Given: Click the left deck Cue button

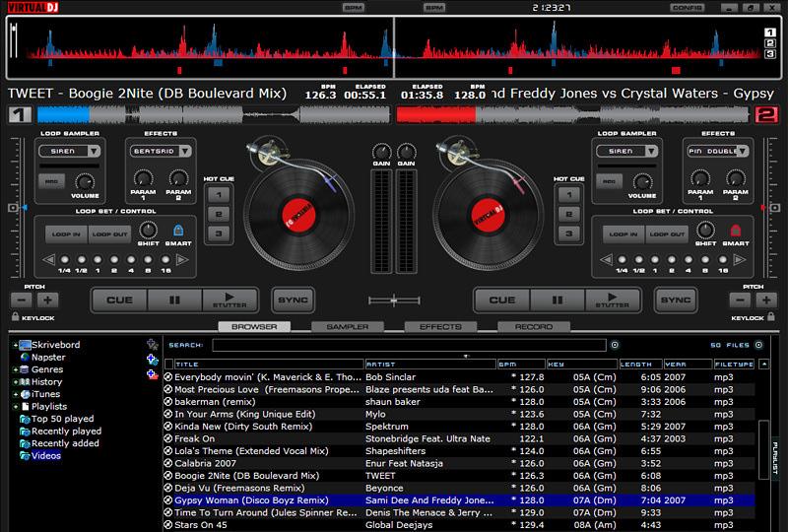Looking at the screenshot, I should coord(119,300).
